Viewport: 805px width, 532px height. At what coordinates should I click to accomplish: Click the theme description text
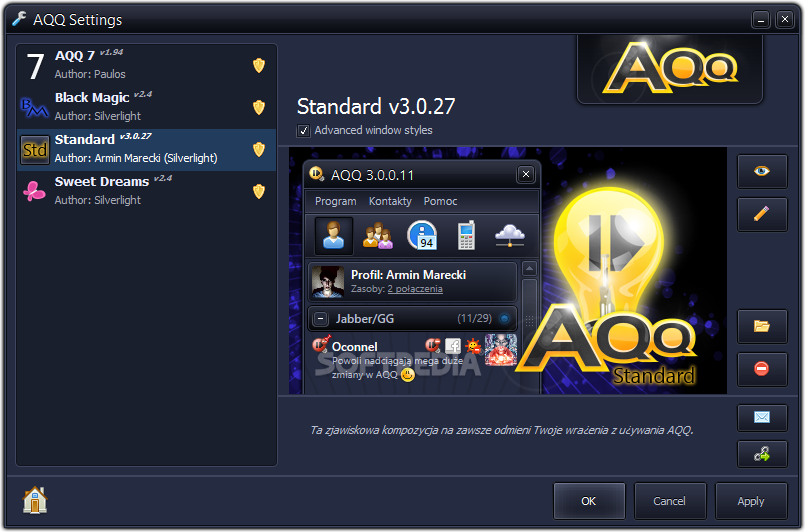click(502, 430)
